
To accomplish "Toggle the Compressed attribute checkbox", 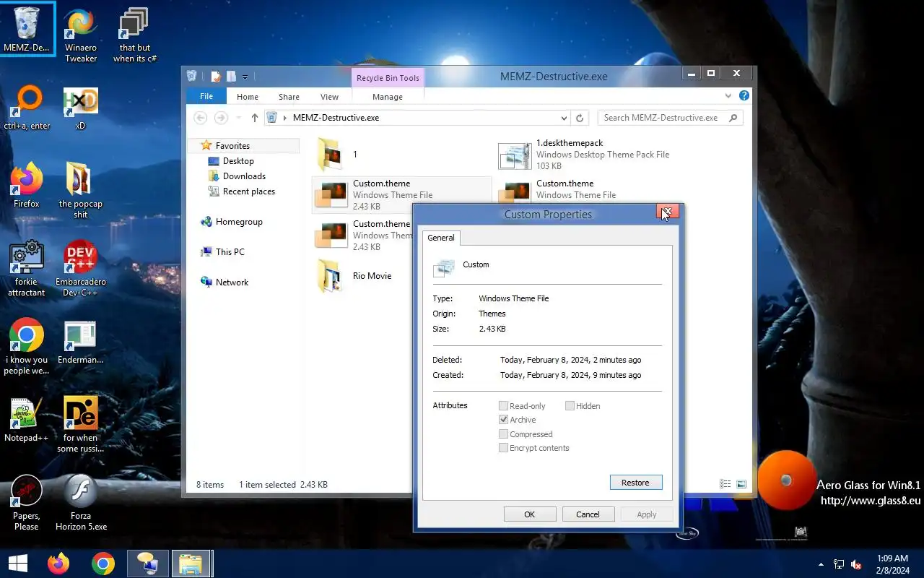I will (x=503, y=434).
